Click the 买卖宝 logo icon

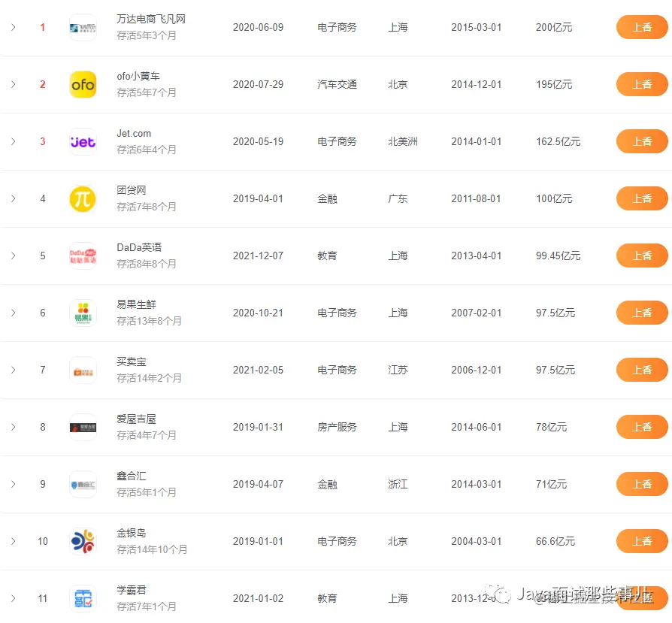83,370
